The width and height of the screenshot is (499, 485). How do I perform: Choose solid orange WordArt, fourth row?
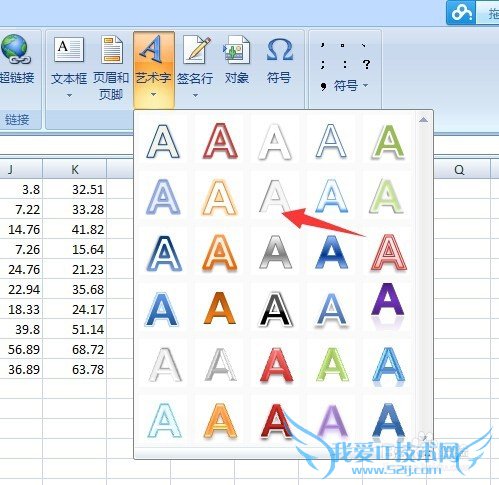click(x=220, y=308)
